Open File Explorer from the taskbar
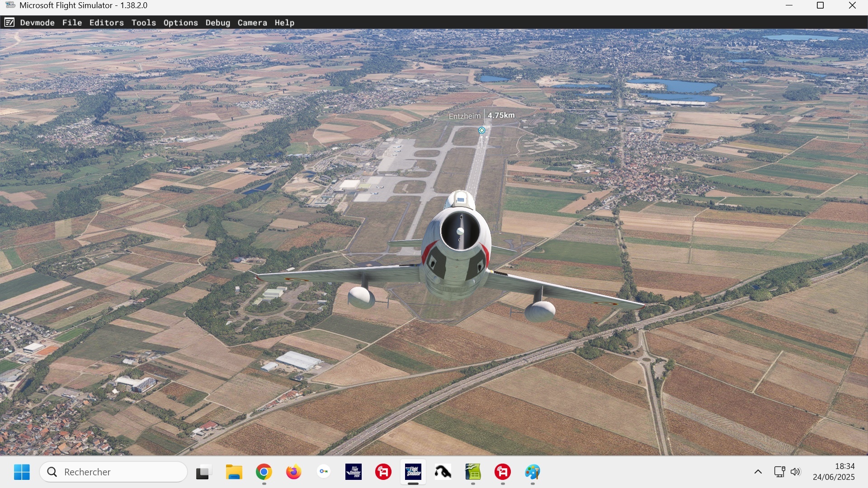This screenshot has width=868, height=488. (234, 472)
